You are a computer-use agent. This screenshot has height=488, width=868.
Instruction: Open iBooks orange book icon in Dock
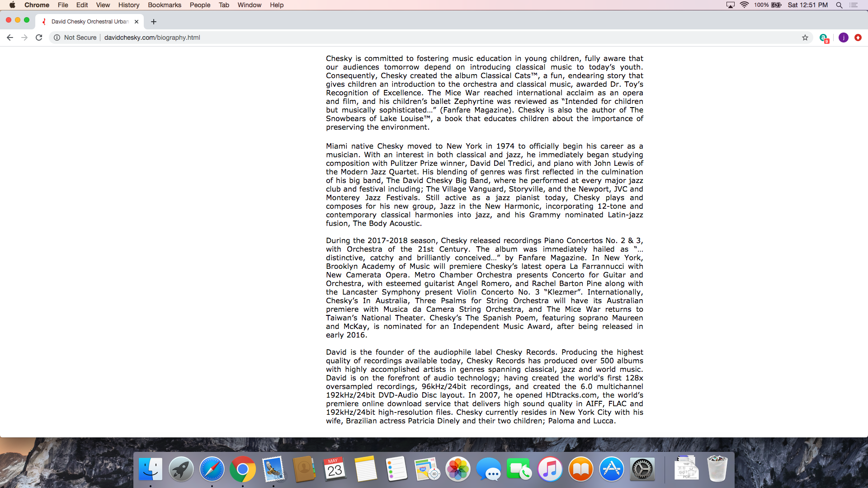tap(581, 469)
